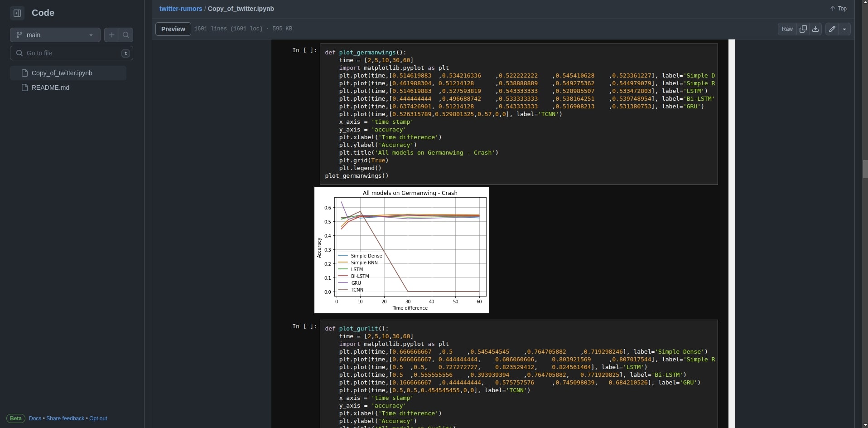Viewport: 868px width, 428px height.
Task: Click the file icon beside Copy_of_twitter.ipynb
Action: (x=25, y=73)
